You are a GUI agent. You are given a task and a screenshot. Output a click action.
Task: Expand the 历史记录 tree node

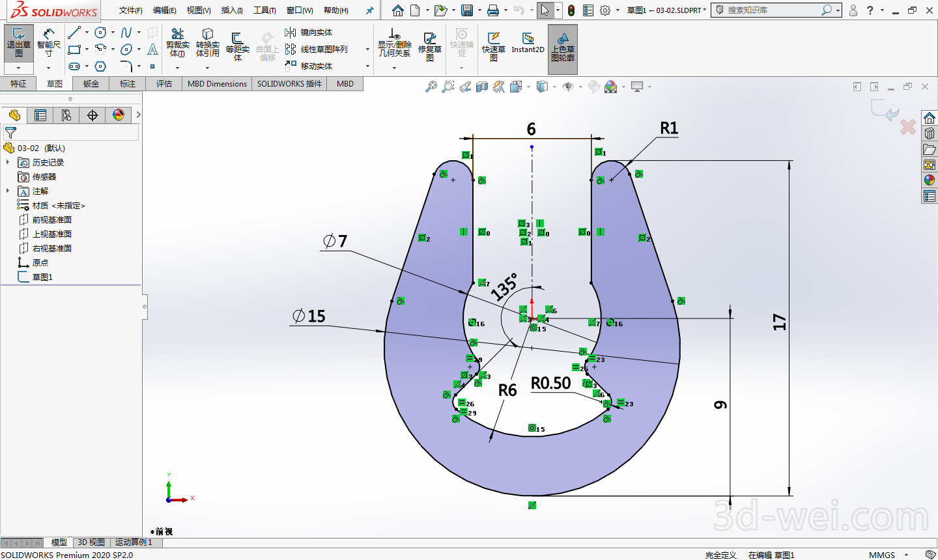click(8, 162)
